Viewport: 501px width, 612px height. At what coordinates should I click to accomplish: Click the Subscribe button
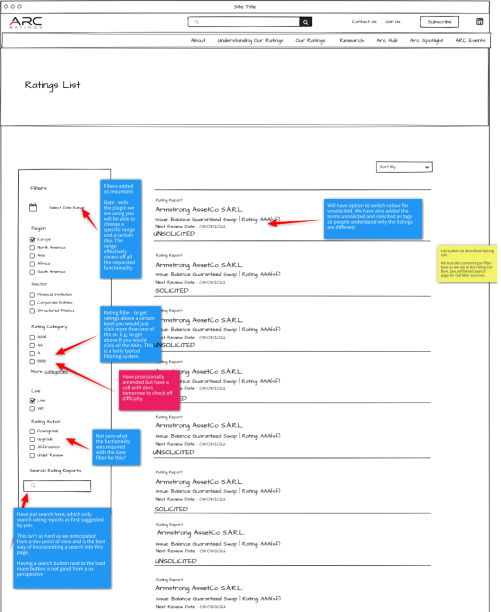tap(439, 22)
